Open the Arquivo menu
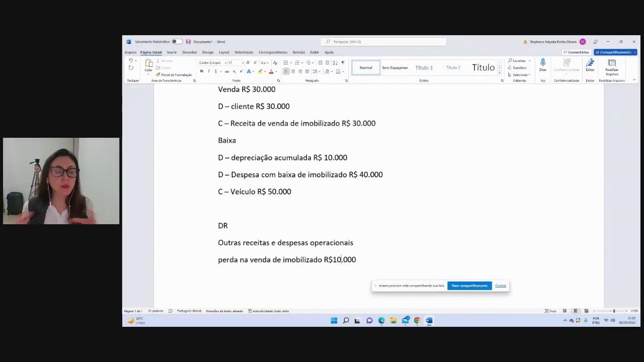644x362 pixels. (x=130, y=52)
